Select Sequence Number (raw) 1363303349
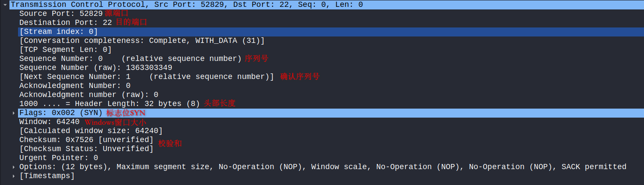 point(96,68)
